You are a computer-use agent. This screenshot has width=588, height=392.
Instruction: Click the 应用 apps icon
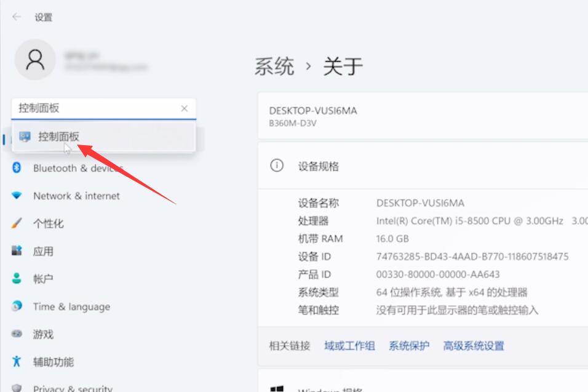click(x=17, y=250)
